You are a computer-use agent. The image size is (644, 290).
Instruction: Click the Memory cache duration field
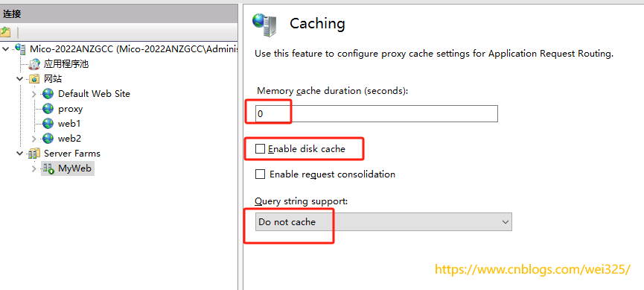(377, 113)
